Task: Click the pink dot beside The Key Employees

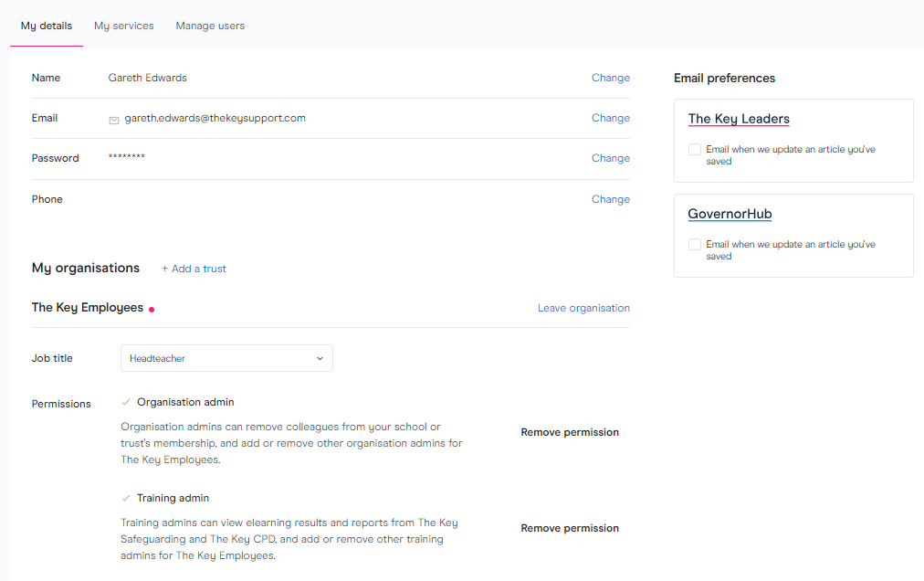Action: point(152,310)
